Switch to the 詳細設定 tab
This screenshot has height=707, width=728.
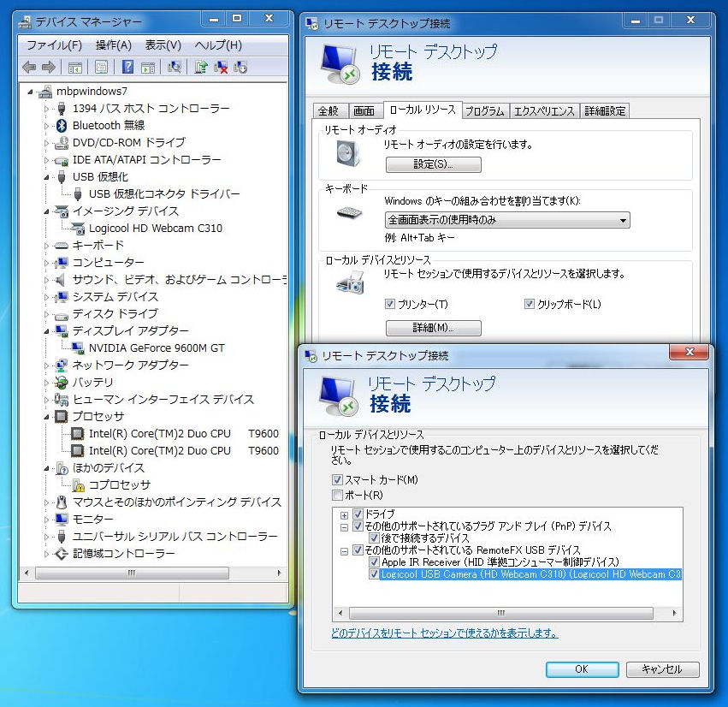click(605, 111)
